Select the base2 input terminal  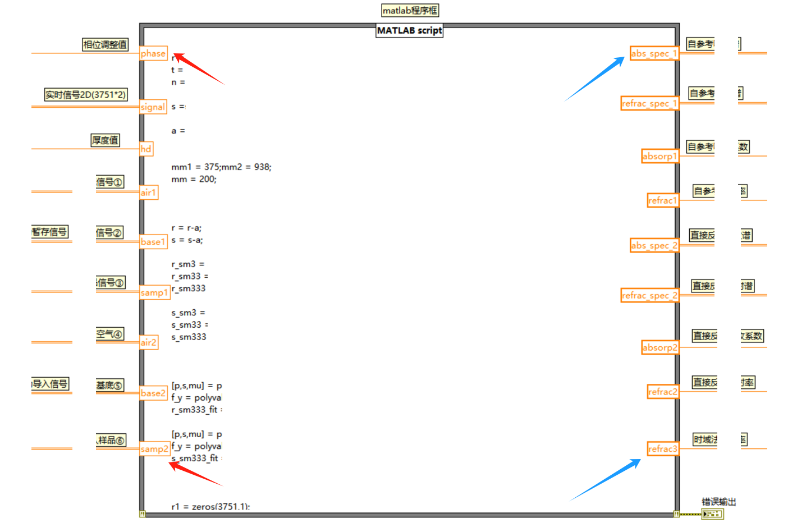153,393
